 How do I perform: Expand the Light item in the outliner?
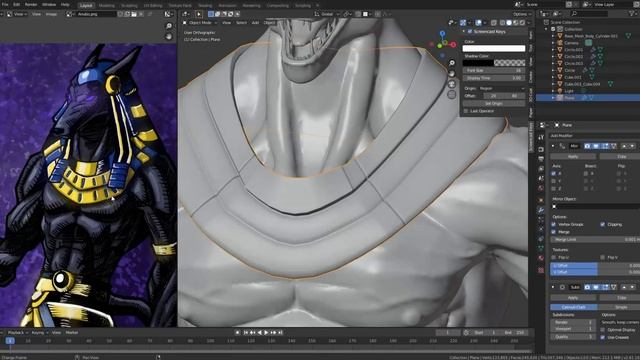click(x=553, y=91)
